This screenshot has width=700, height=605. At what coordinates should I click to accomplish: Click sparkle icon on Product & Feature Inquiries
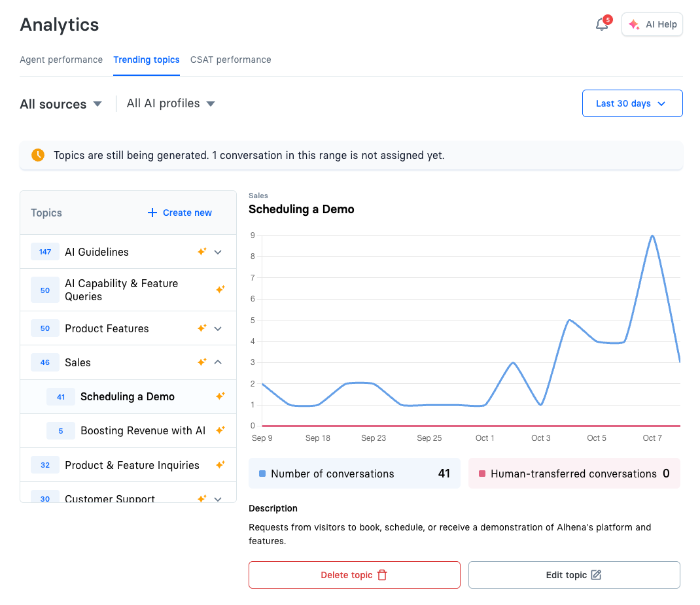220,464
